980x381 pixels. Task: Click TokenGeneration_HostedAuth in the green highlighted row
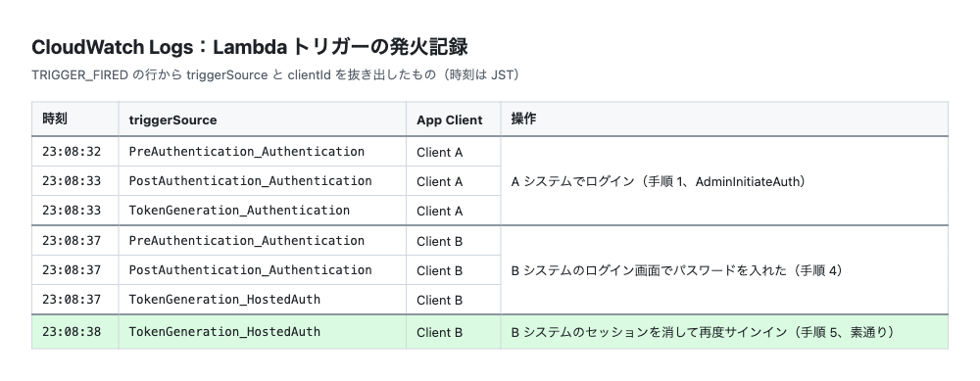click(224, 332)
